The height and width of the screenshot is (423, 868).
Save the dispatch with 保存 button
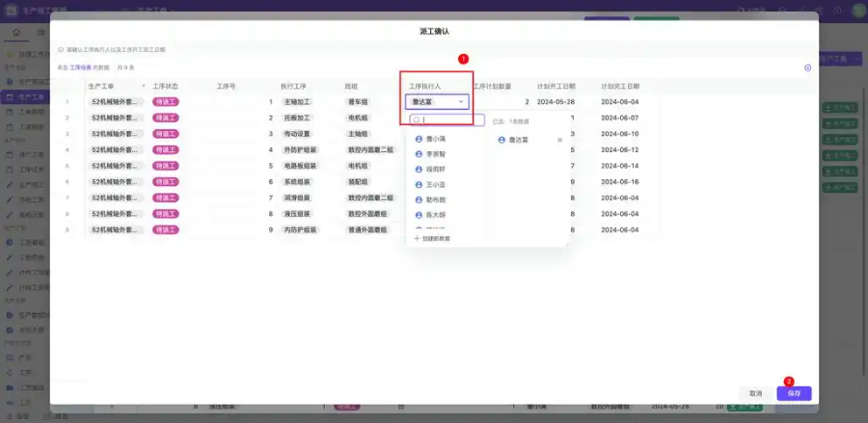click(x=794, y=394)
